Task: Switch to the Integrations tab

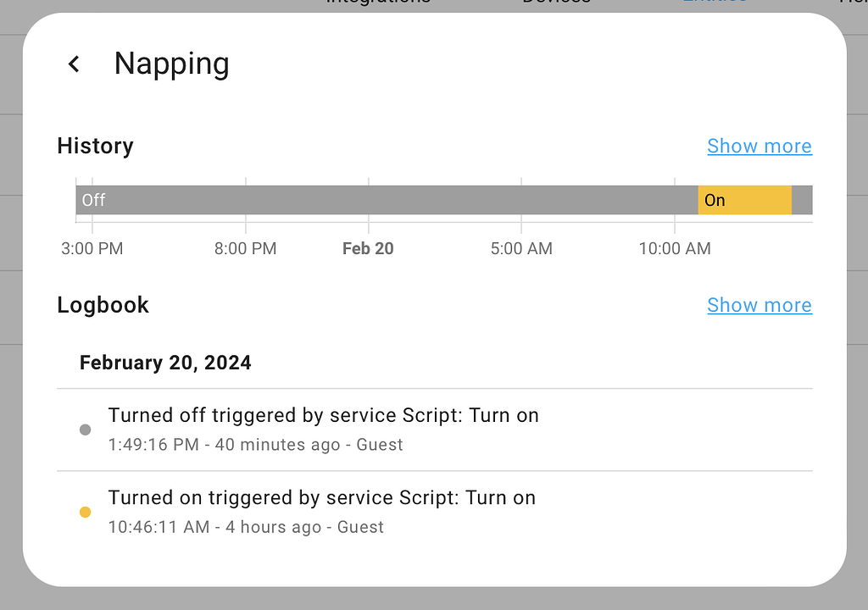Action: click(378, 2)
